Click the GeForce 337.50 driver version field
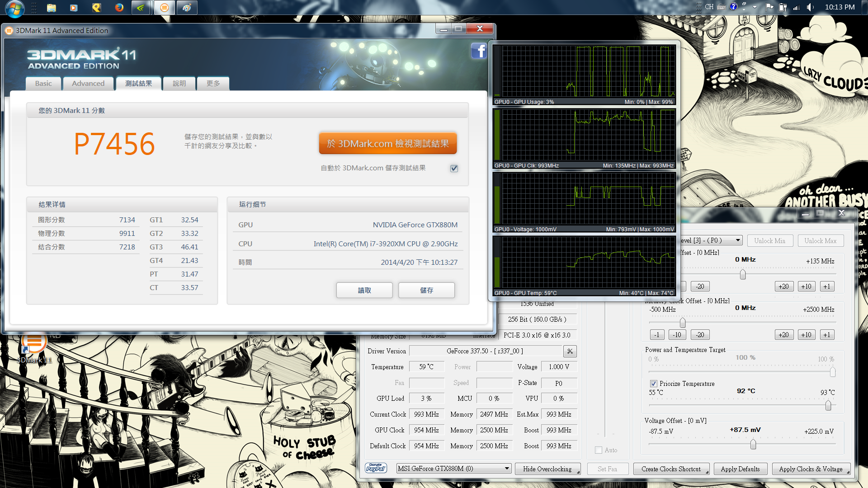This screenshot has height=488, width=868. point(485,351)
